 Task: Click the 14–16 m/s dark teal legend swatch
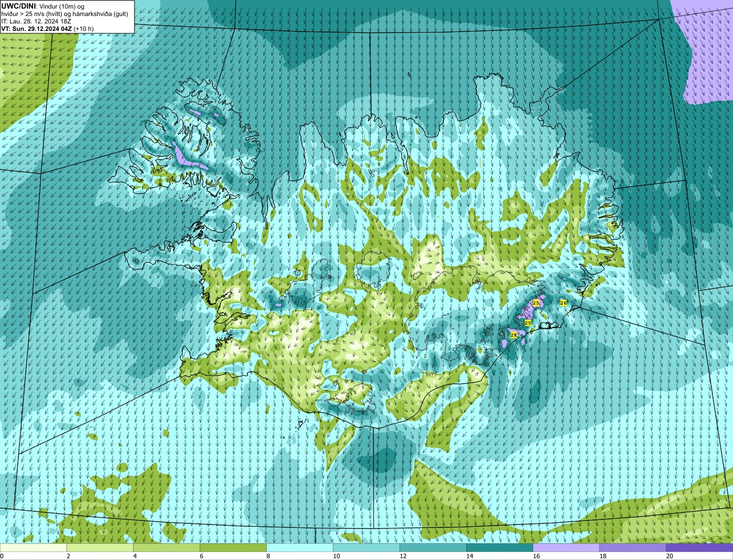pos(500,548)
